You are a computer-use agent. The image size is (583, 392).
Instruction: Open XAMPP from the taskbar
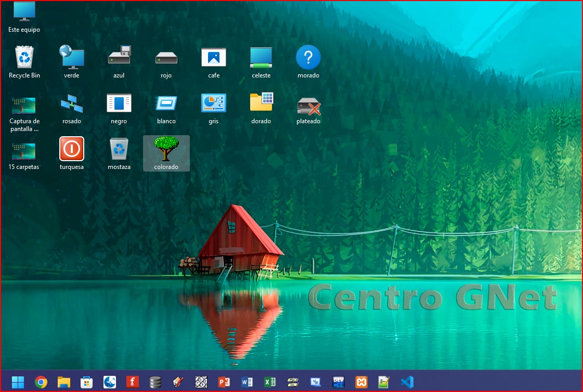(x=361, y=382)
